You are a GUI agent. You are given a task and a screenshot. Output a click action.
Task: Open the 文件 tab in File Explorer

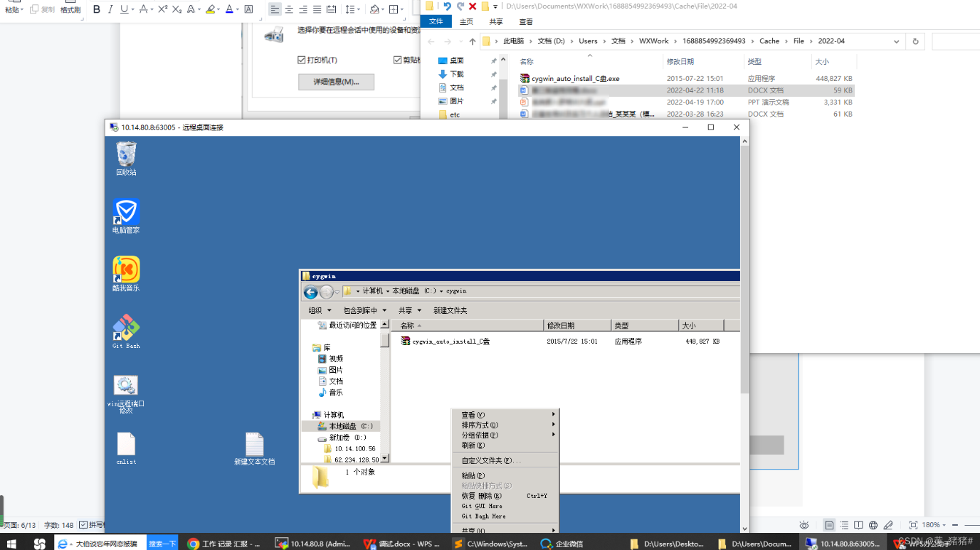click(x=436, y=22)
